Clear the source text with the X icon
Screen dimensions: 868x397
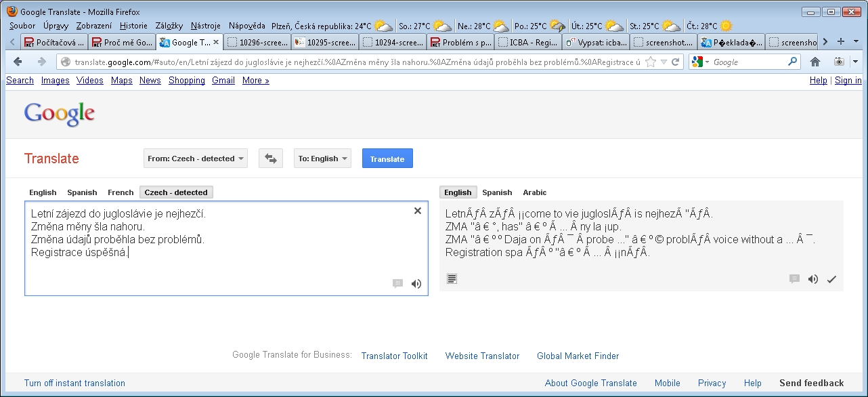pos(418,211)
